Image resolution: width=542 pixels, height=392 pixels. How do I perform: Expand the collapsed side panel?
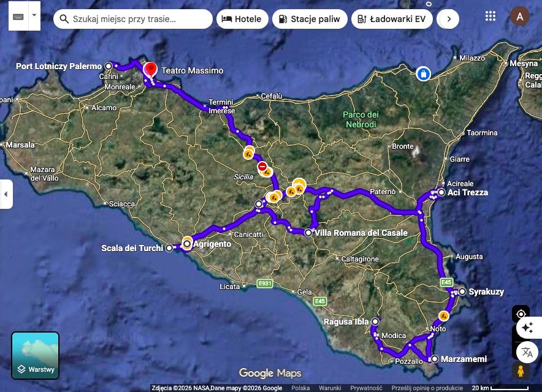point(6,194)
